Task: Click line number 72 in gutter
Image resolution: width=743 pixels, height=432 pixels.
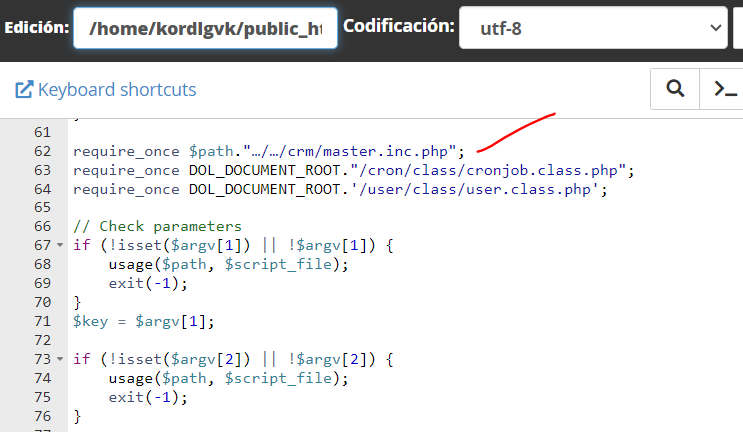Action: (x=42, y=340)
